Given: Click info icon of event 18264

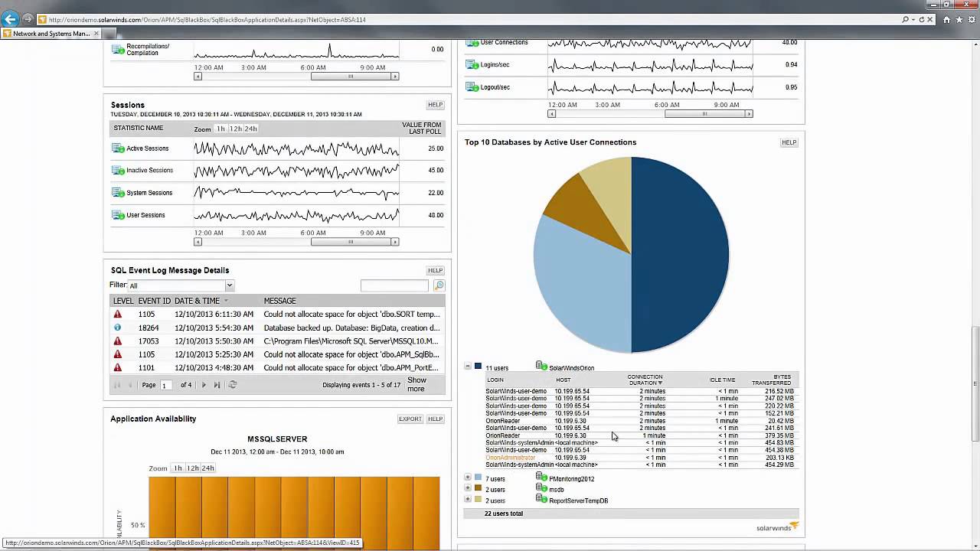Looking at the screenshot, I should coord(117,328).
